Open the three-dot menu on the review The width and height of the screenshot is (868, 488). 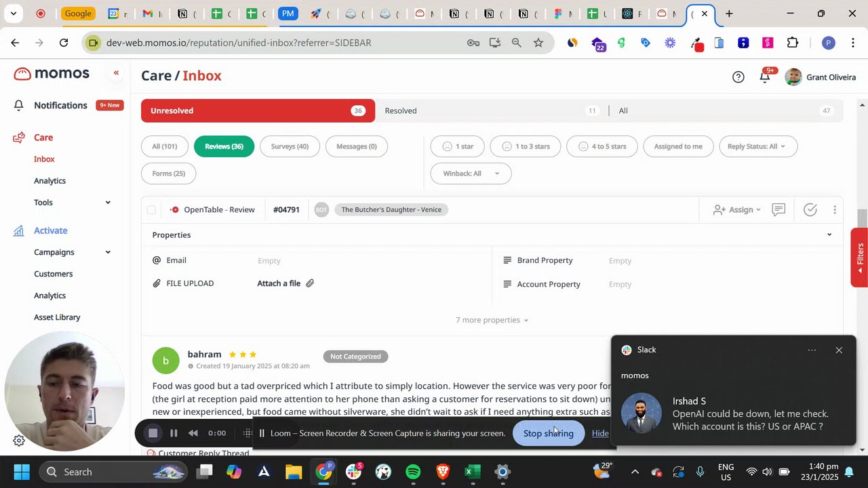pyautogui.click(x=835, y=210)
